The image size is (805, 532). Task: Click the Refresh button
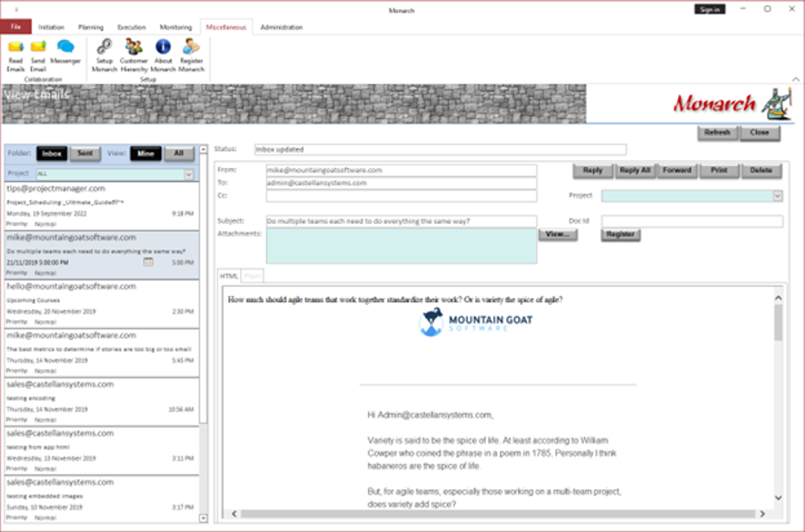(x=717, y=133)
